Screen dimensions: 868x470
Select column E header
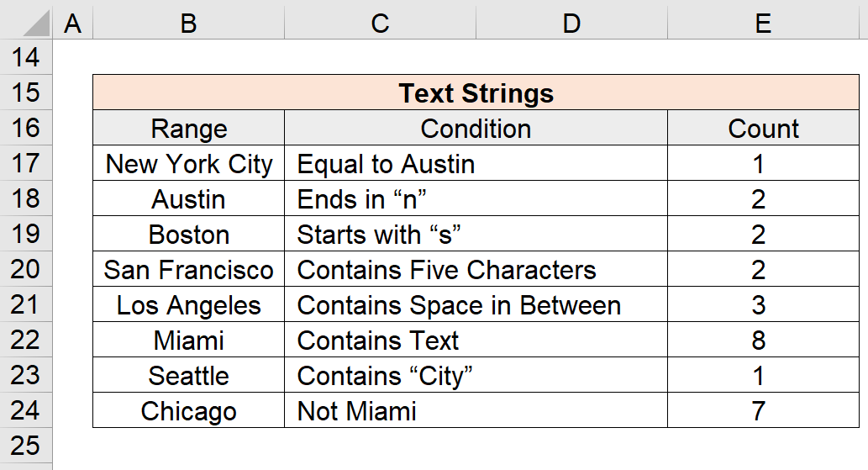pos(763,23)
